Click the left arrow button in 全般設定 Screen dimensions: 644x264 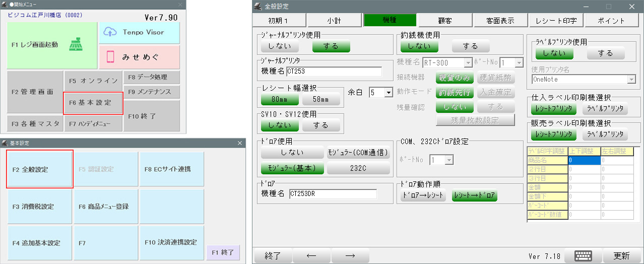(x=311, y=255)
